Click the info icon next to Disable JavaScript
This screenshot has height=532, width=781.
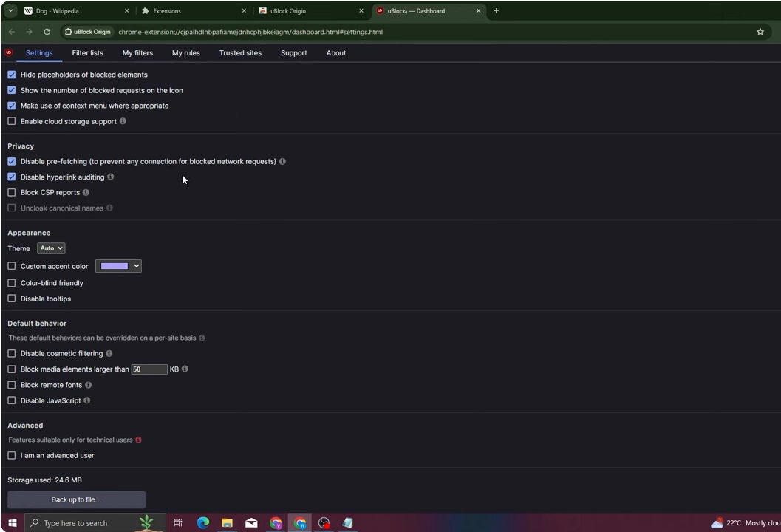coord(86,400)
